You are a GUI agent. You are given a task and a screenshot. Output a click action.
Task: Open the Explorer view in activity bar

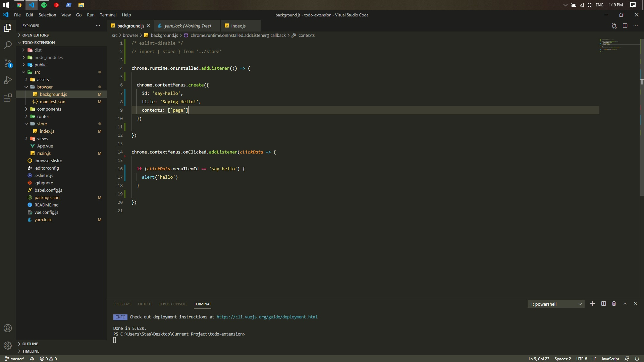(x=8, y=28)
